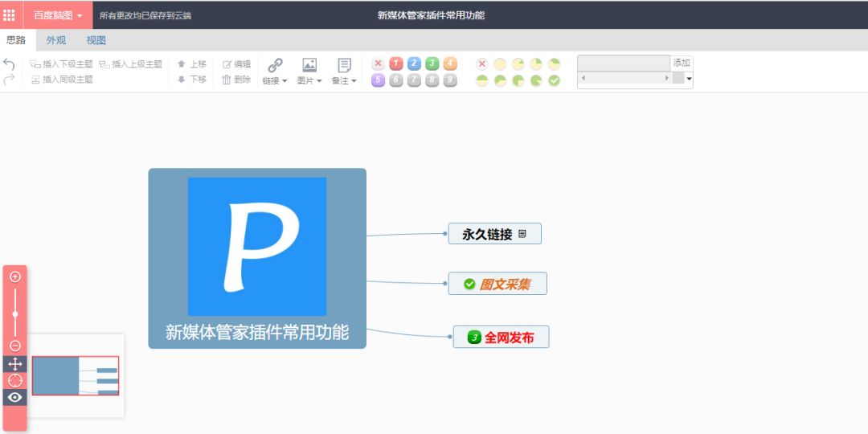Viewport: 868px width, 434px height.
Task: Set progress to one-eighth pie
Action: (x=518, y=64)
